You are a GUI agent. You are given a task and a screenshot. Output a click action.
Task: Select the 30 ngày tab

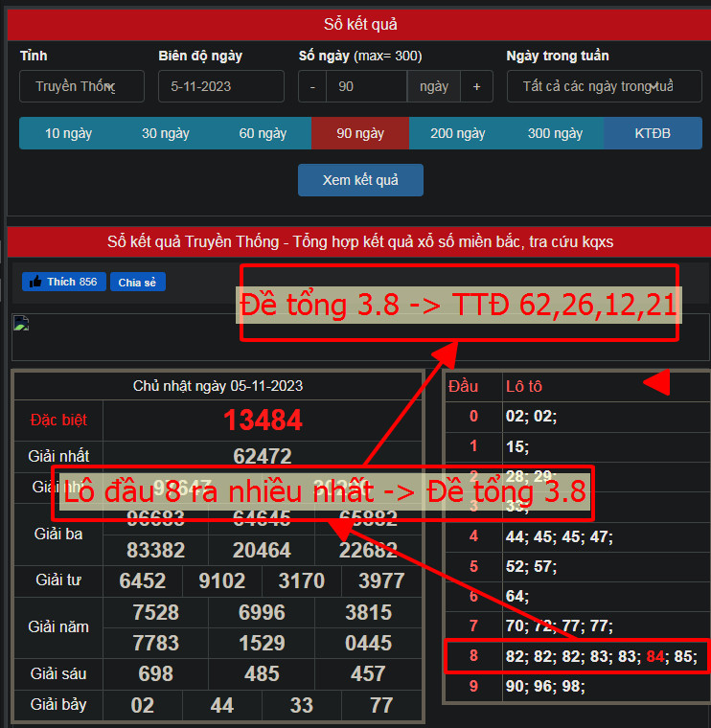(x=166, y=133)
